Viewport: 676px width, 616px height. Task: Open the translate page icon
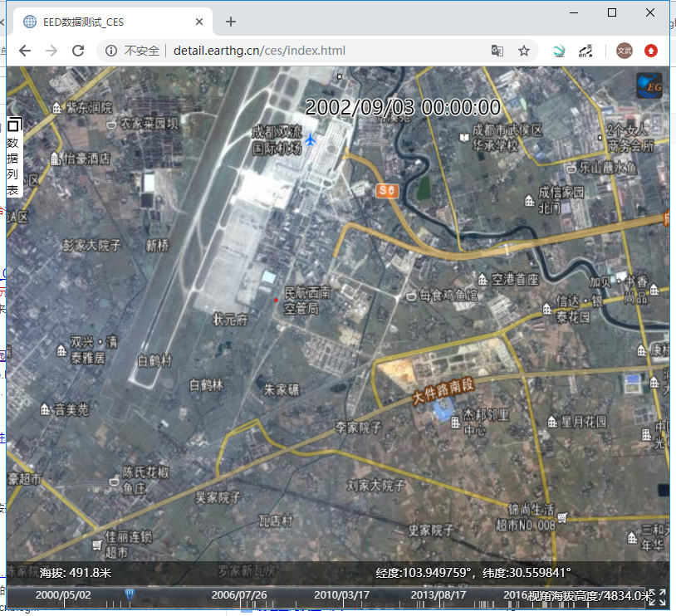click(497, 51)
